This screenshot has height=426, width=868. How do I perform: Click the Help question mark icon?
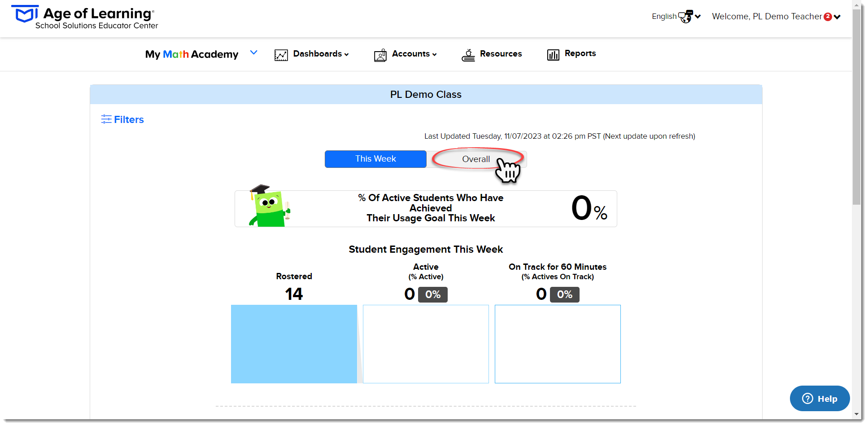pyautogui.click(x=807, y=398)
